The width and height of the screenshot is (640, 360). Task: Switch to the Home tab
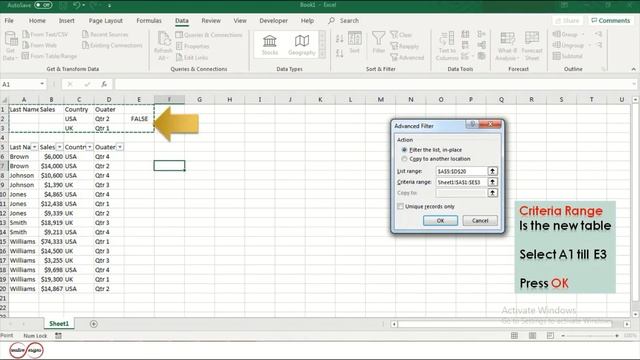(x=37, y=20)
